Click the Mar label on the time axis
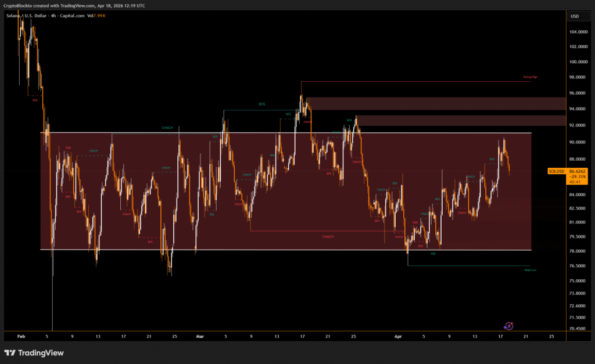This screenshot has width=595, height=364. pos(200,336)
